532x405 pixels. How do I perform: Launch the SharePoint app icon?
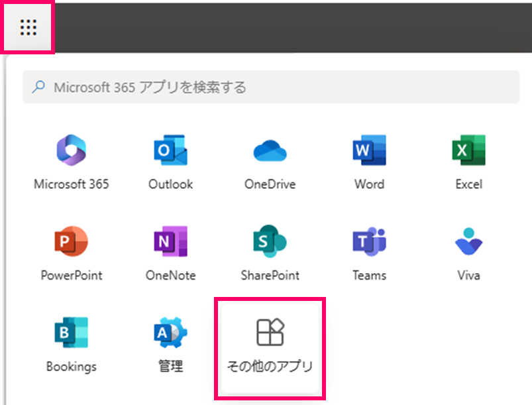point(270,241)
